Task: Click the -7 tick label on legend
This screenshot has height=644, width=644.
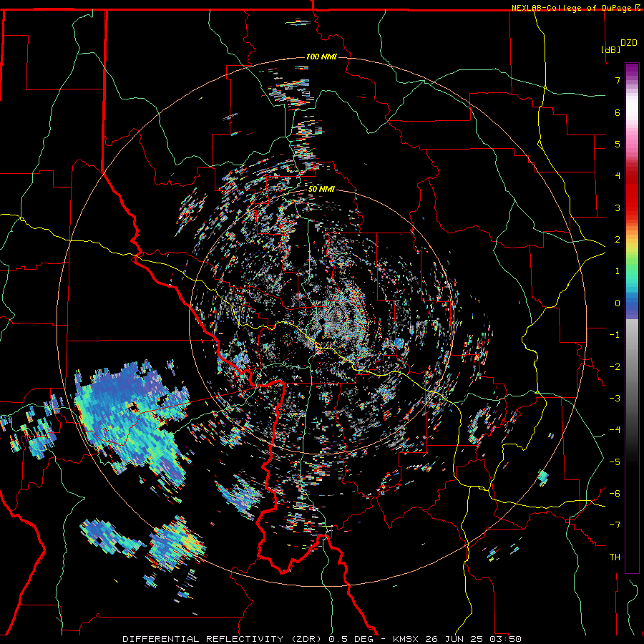Action: (615, 525)
